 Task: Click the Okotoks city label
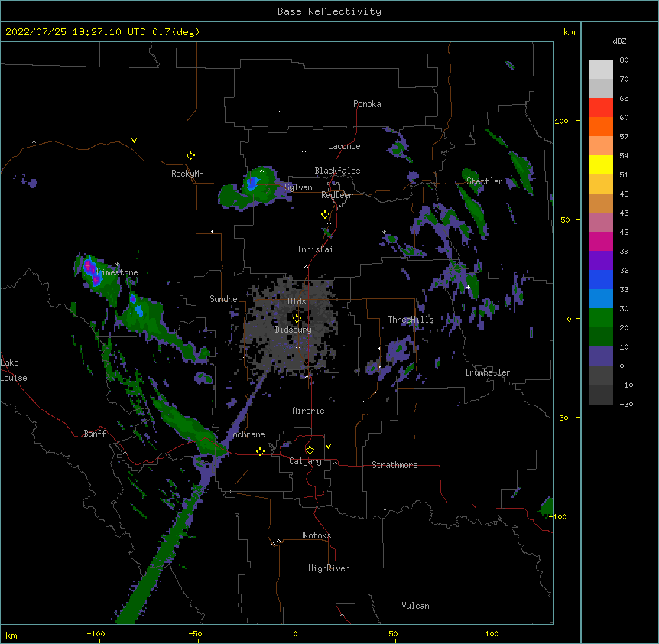(x=315, y=535)
